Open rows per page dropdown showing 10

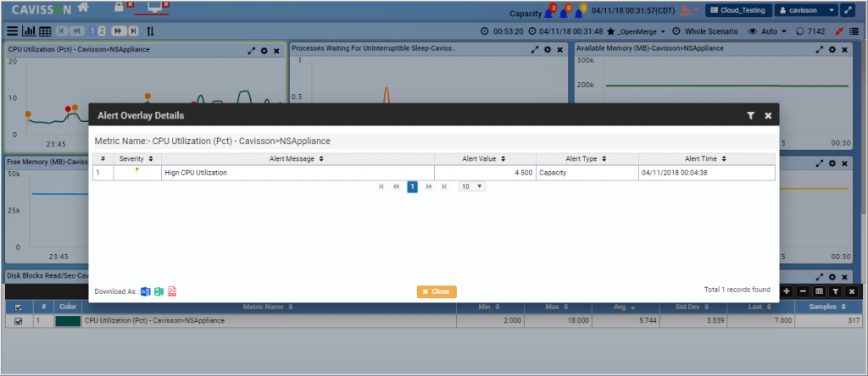click(x=472, y=187)
